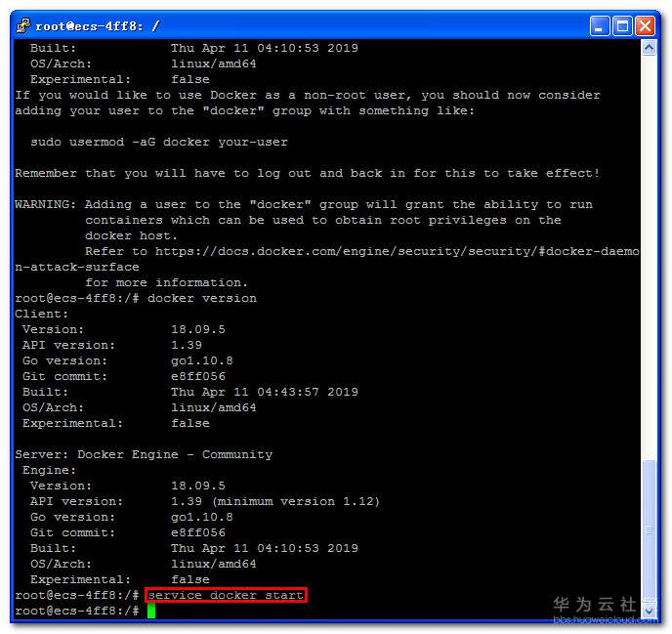Minimize the root@ecs-4ff8 terminal window
The image size is (672, 634).
pyautogui.click(x=599, y=26)
